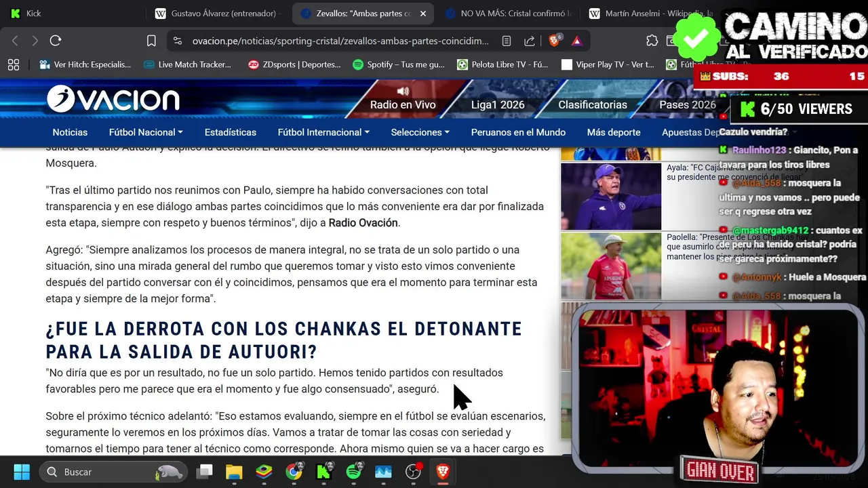
Task: Click the address bar URL field
Action: point(339,41)
